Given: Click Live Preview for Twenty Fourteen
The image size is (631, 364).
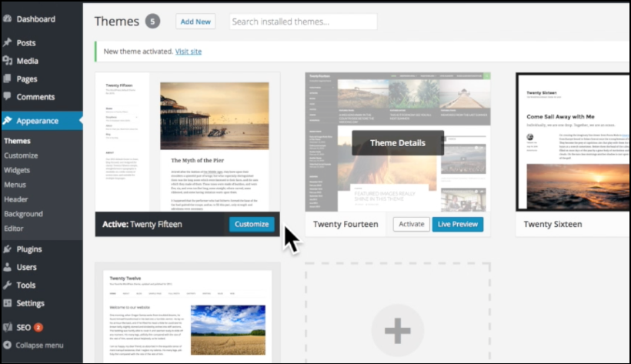Looking at the screenshot, I should point(458,224).
